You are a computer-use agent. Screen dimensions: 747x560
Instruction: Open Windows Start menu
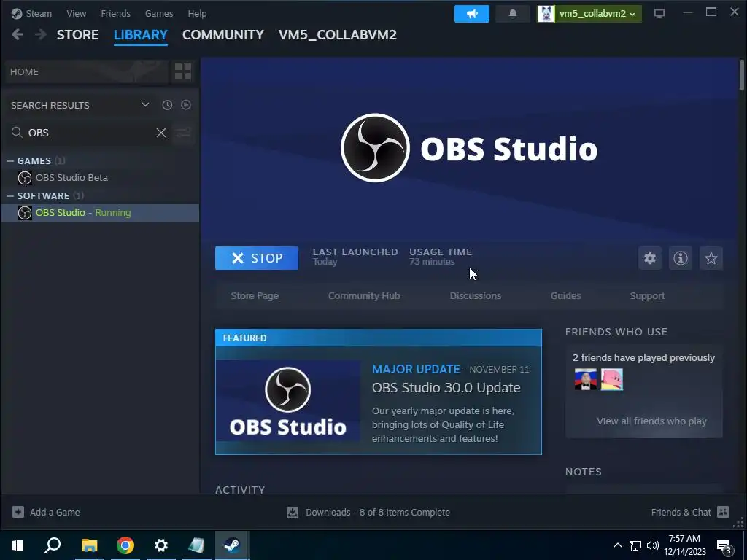(x=18, y=545)
